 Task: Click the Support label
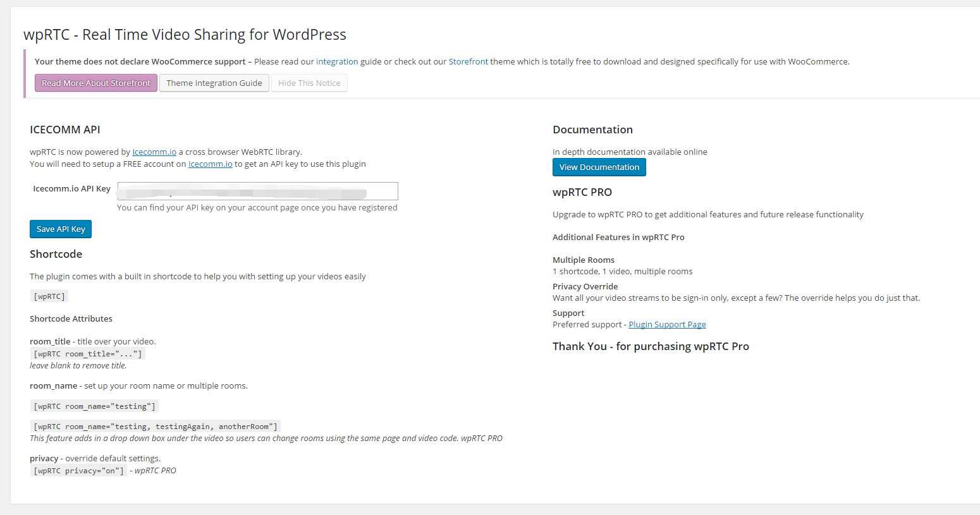pyautogui.click(x=568, y=313)
